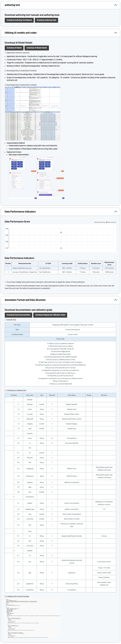Collapse Data Performance Indicators section chevron
This screenshot has width=121, height=644.
115,212
